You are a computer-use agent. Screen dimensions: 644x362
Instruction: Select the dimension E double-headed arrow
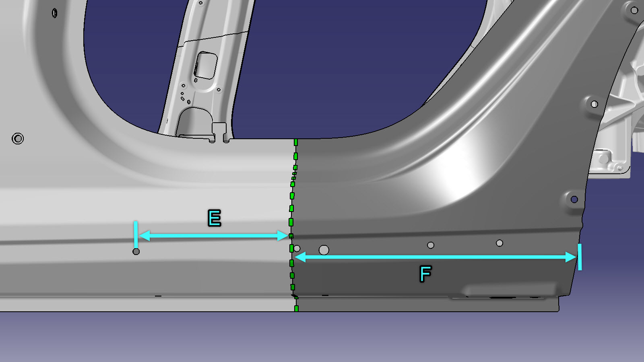pos(213,236)
